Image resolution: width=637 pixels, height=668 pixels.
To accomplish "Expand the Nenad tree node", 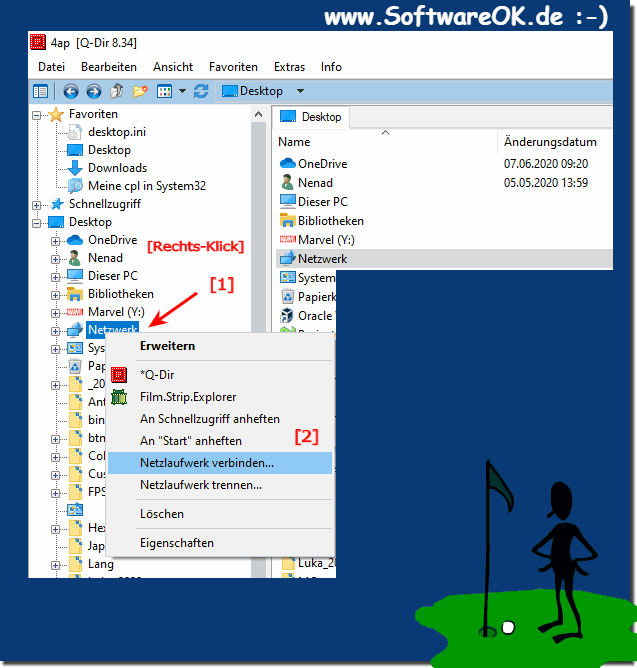I will point(55,259).
